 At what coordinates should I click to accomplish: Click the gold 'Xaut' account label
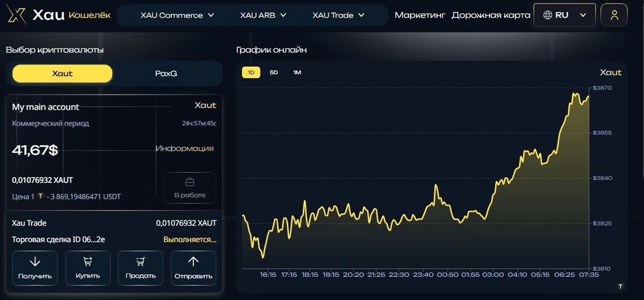point(206,105)
